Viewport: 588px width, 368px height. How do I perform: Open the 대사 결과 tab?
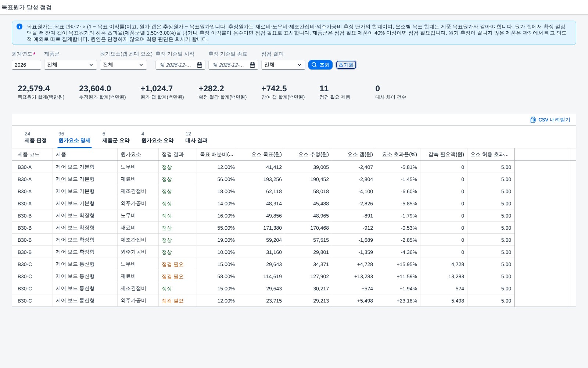point(196,137)
